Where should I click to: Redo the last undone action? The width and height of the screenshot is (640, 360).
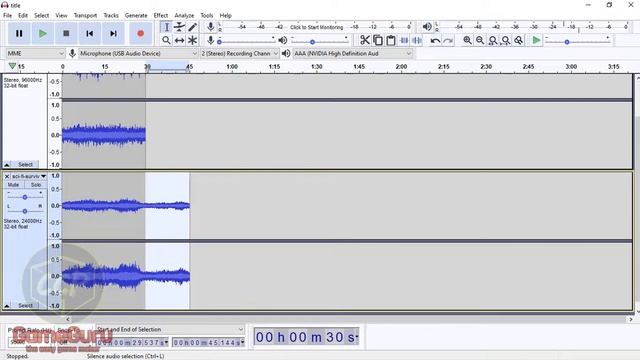point(448,40)
